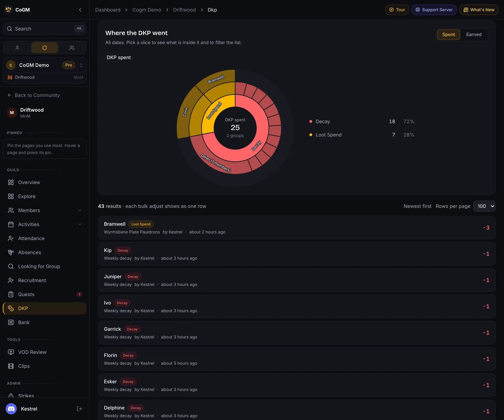
Task: Open the Bank vault icon
Action: (x=11, y=322)
